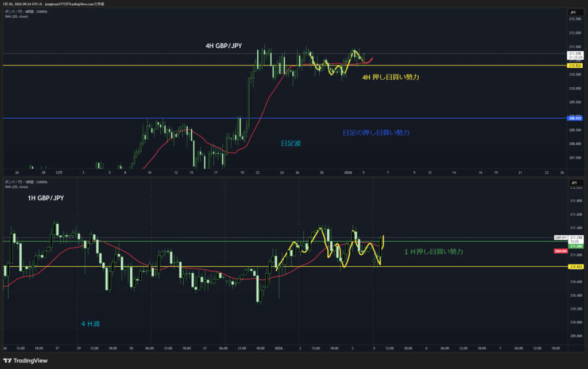Click the blue 208.929 price label
588x369 pixels.
(575, 118)
